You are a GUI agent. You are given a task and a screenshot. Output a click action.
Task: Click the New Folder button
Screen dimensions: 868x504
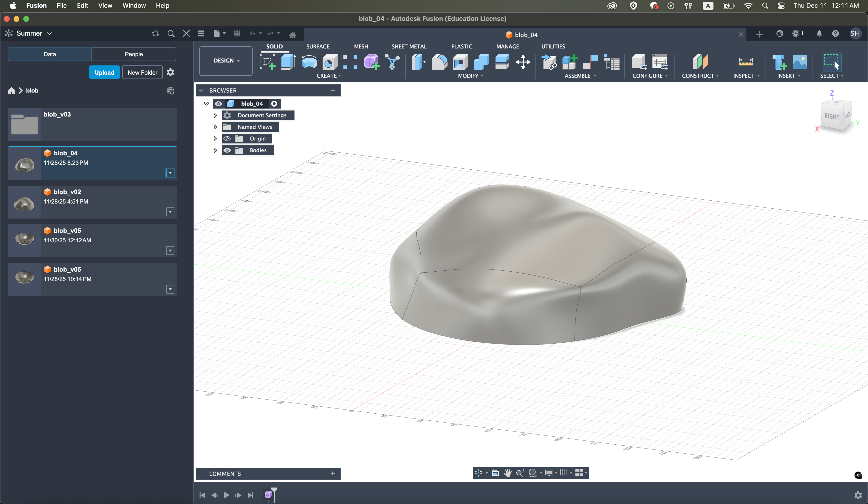coord(142,72)
